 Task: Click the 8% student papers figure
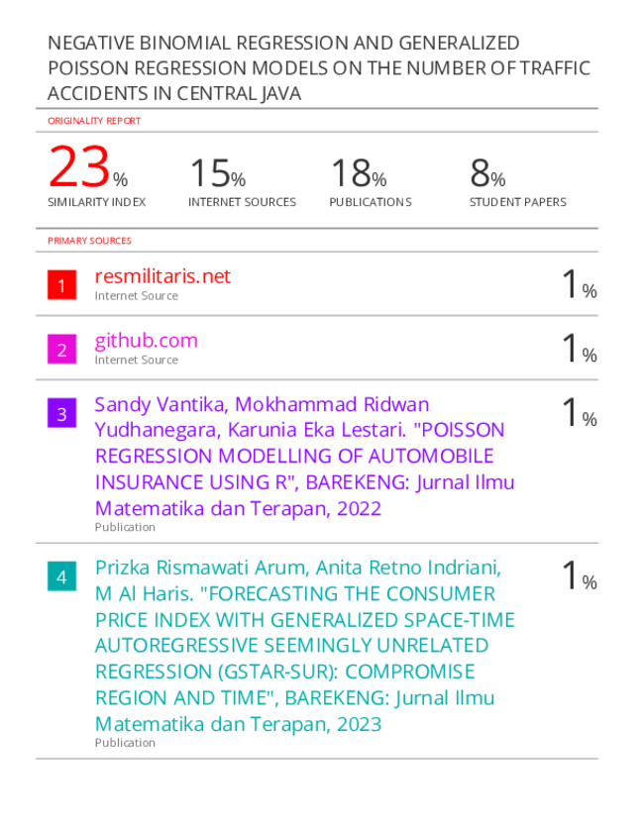coord(487,173)
